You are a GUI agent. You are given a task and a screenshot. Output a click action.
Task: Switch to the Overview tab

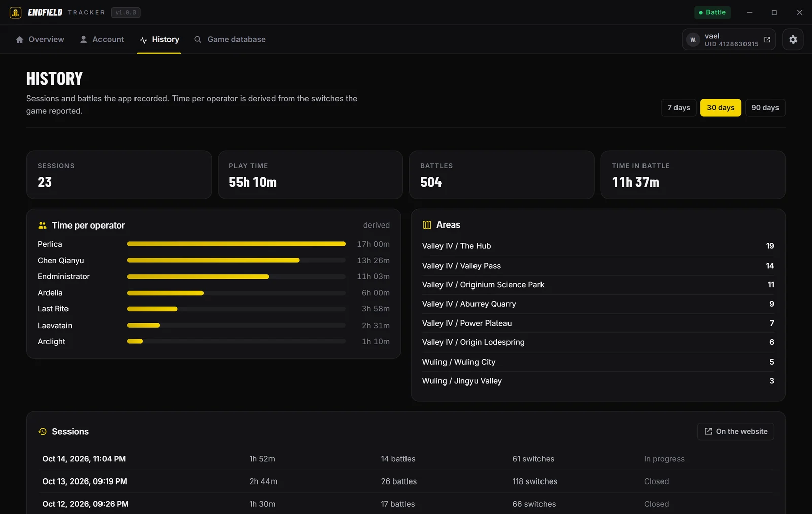coord(40,40)
